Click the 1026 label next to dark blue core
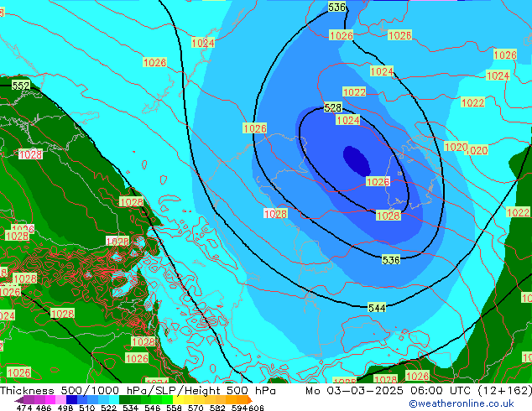 tap(378, 182)
